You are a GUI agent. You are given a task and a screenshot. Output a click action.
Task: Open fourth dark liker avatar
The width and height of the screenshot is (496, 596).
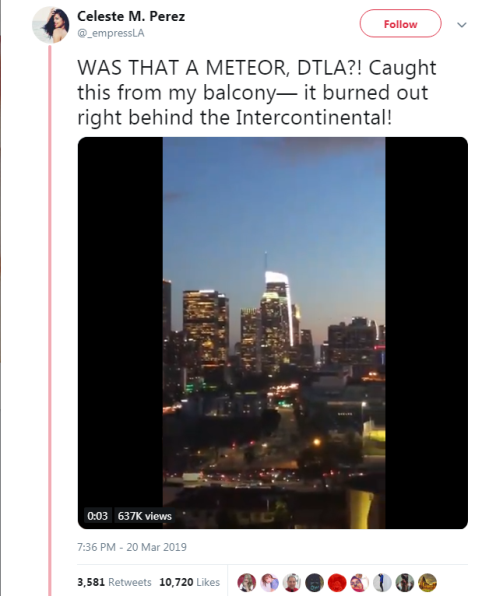point(315,582)
